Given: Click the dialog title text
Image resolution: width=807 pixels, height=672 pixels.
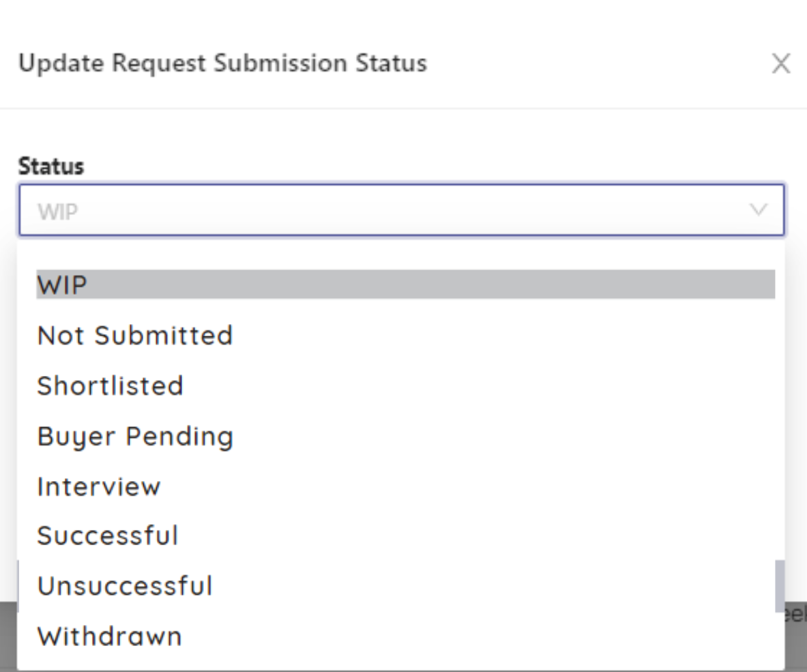Looking at the screenshot, I should 223,63.
